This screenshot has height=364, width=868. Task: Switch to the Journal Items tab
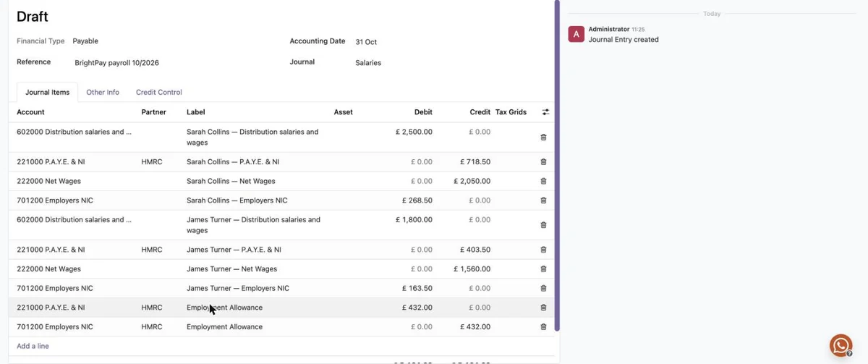[47, 93]
